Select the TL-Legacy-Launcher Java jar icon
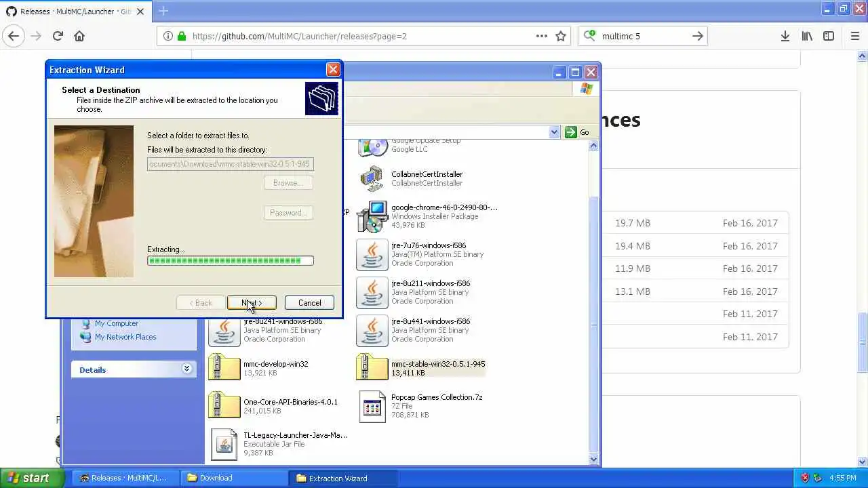 click(x=224, y=444)
